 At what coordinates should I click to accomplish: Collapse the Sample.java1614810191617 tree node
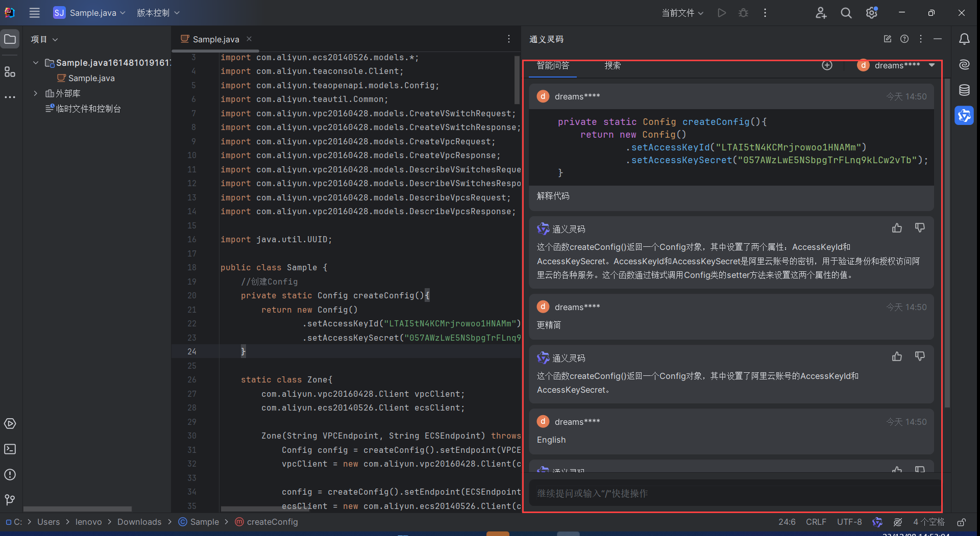(x=36, y=63)
